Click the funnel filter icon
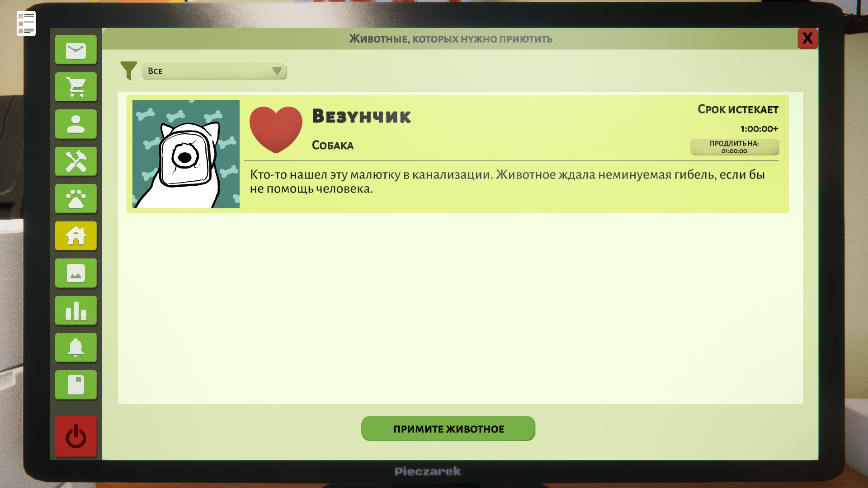Viewport: 868px width, 488px height. [x=129, y=70]
